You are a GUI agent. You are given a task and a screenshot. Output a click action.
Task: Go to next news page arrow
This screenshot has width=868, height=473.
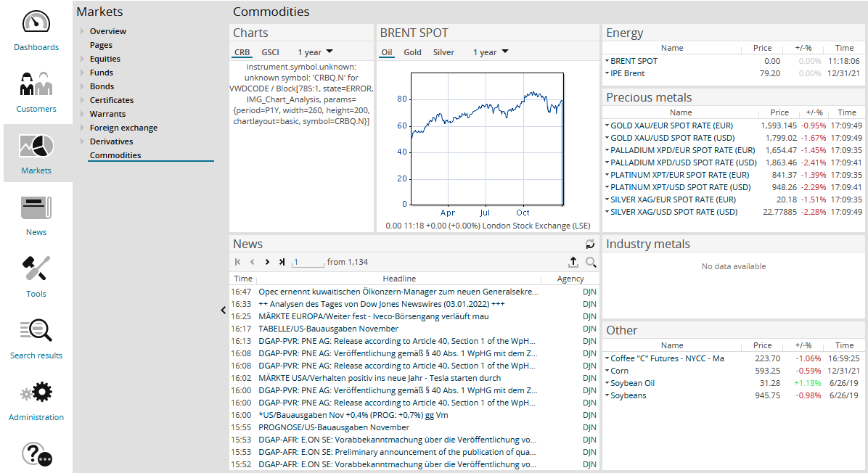(267, 263)
